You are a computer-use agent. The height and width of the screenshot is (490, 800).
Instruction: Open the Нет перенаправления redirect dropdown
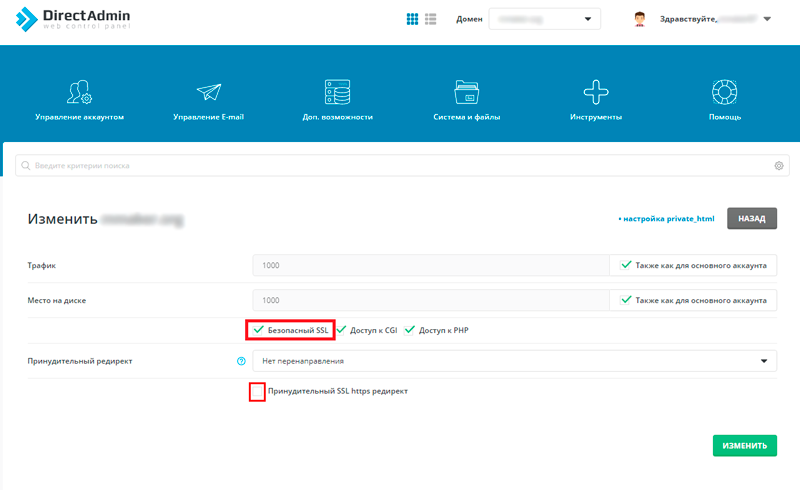[x=514, y=361]
